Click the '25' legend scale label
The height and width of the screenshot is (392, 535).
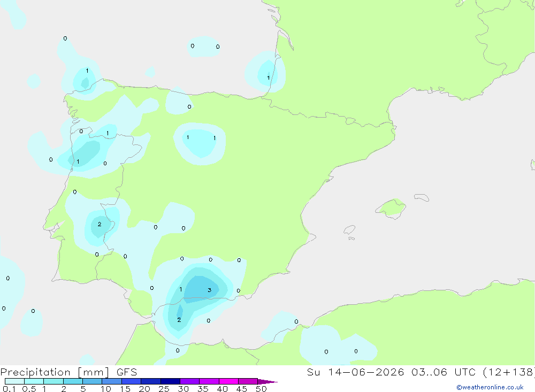(164, 389)
